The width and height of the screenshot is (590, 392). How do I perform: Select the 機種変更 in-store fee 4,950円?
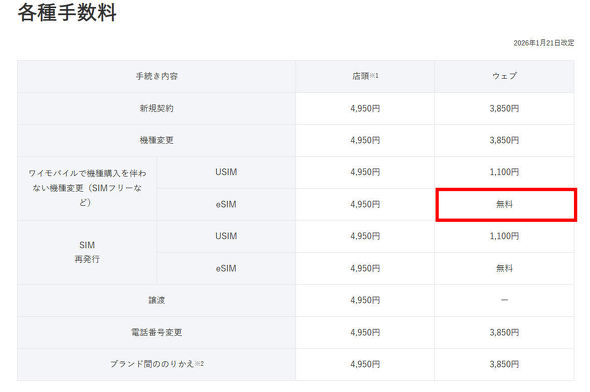[x=365, y=140]
